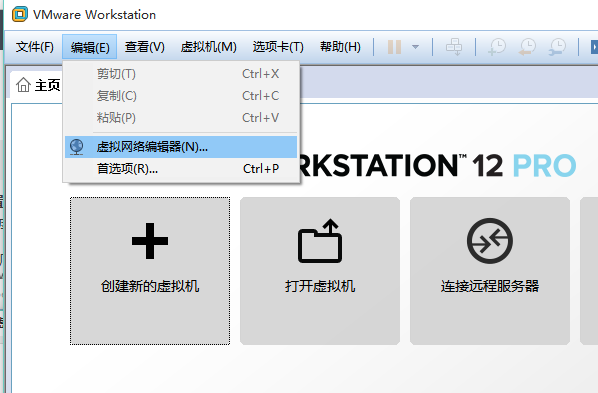Image resolution: width=598 pixels, height=393 pixels.
Task: Click the blue full-screen toolbar icon
Action: pos(594,47)
